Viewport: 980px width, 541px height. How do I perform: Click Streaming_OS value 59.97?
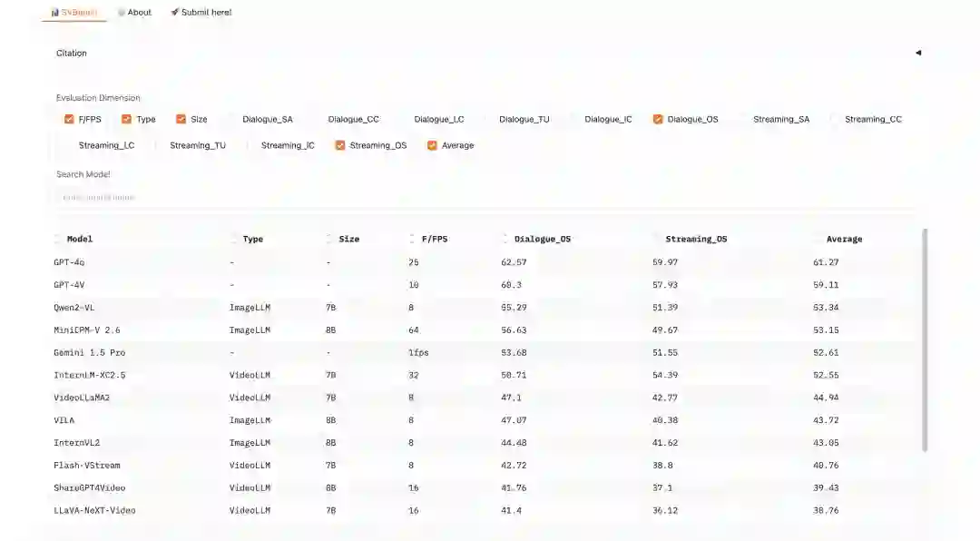tap(665, 262)
